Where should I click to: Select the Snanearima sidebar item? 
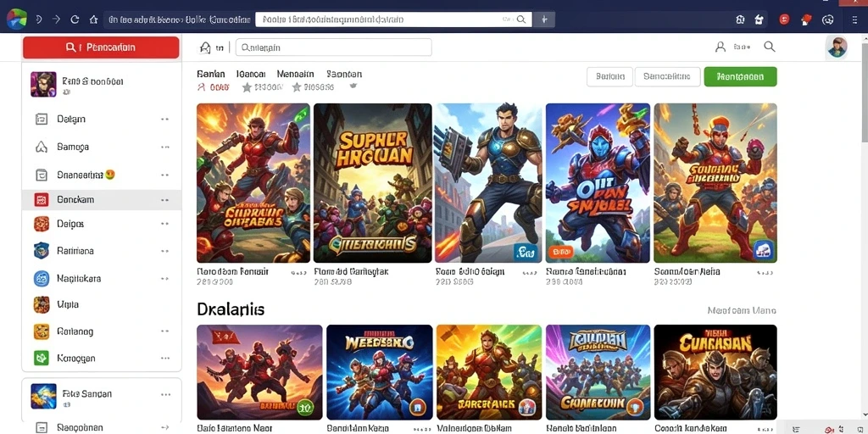pyautogui.click(x=102, y=175)
